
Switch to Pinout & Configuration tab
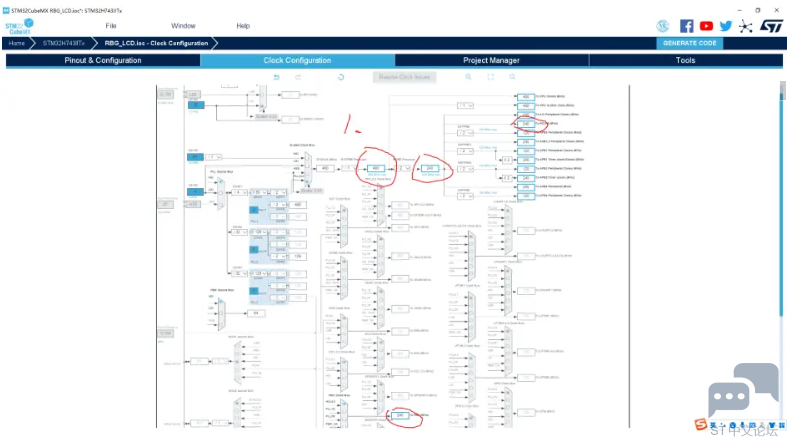click(103, 60)
